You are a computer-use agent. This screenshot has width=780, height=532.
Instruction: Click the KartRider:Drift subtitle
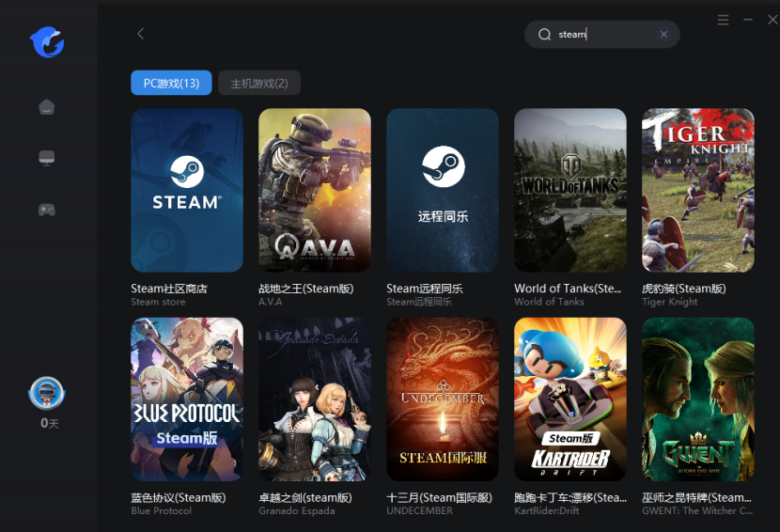pos(546,511)
